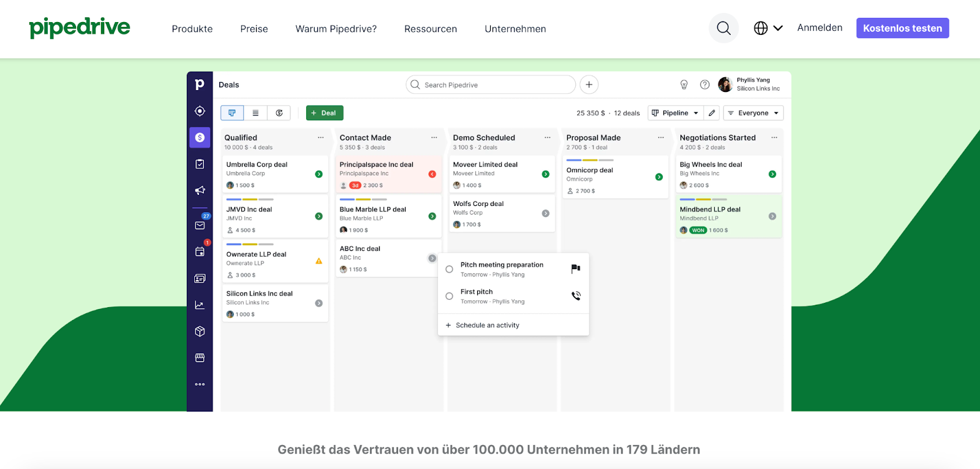
Task: Click the edit pipeline pencil icon
Action: coord(712,113)
